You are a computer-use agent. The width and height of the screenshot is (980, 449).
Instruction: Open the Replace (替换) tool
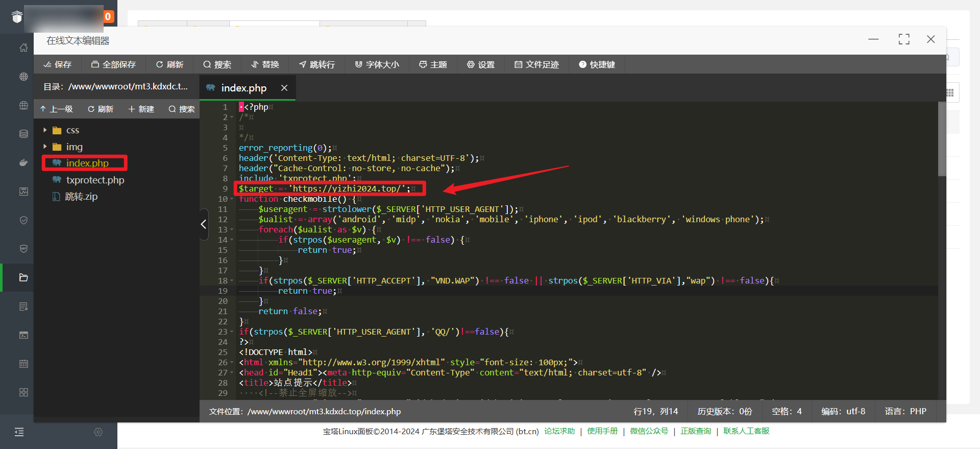point(265,64)
